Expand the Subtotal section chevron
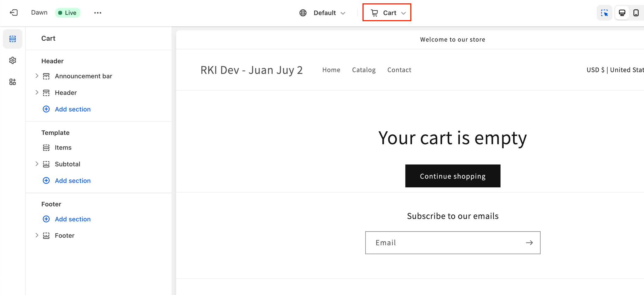644x295 pixels. [x=37, y=164]
